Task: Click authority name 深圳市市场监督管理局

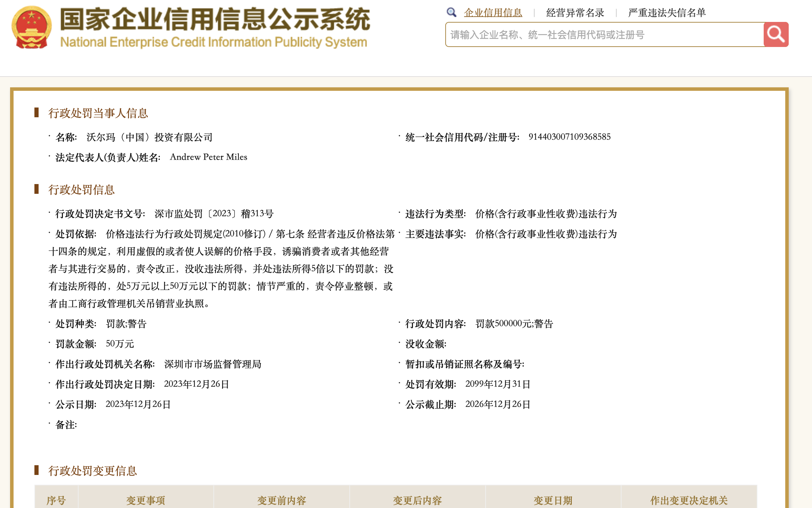Action: tap(213, 364)
